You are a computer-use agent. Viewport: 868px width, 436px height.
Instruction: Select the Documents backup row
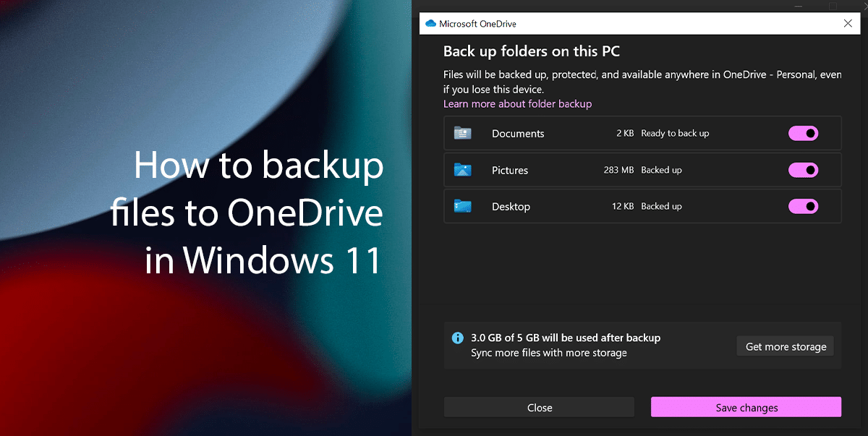point(615,133)
